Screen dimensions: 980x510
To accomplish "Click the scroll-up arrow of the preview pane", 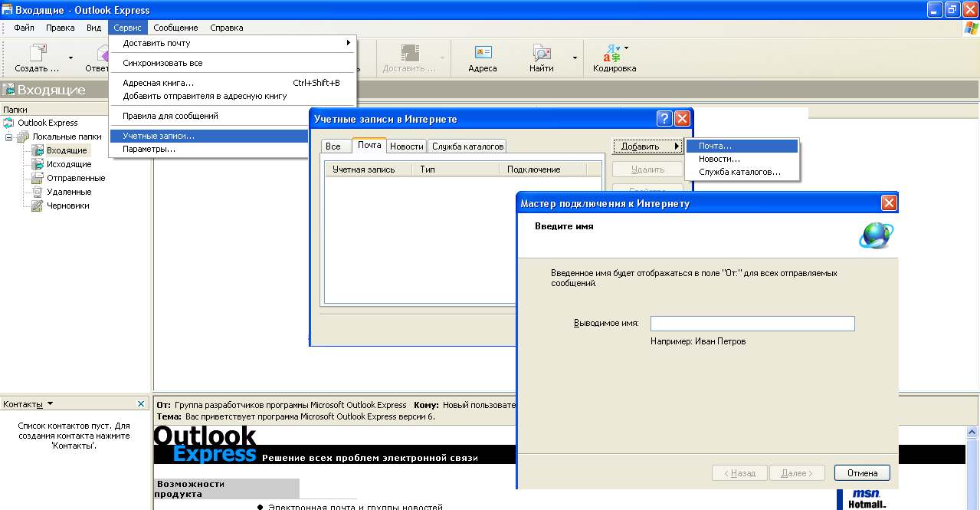I will [973, 432].
